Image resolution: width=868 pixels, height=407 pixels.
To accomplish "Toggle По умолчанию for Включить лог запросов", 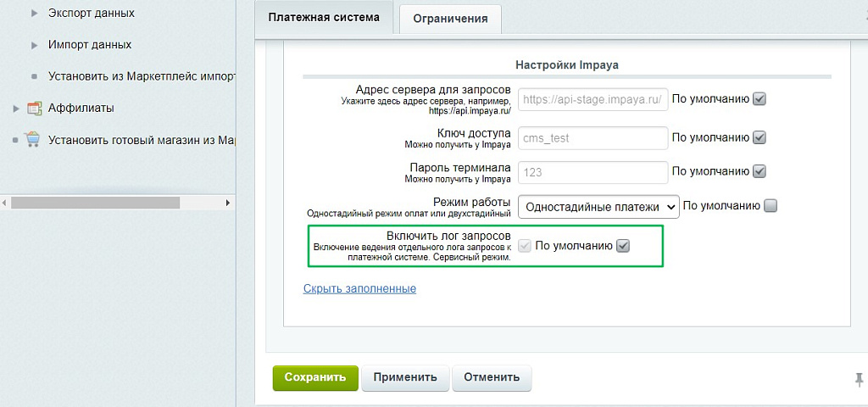I will pos(623,246).
